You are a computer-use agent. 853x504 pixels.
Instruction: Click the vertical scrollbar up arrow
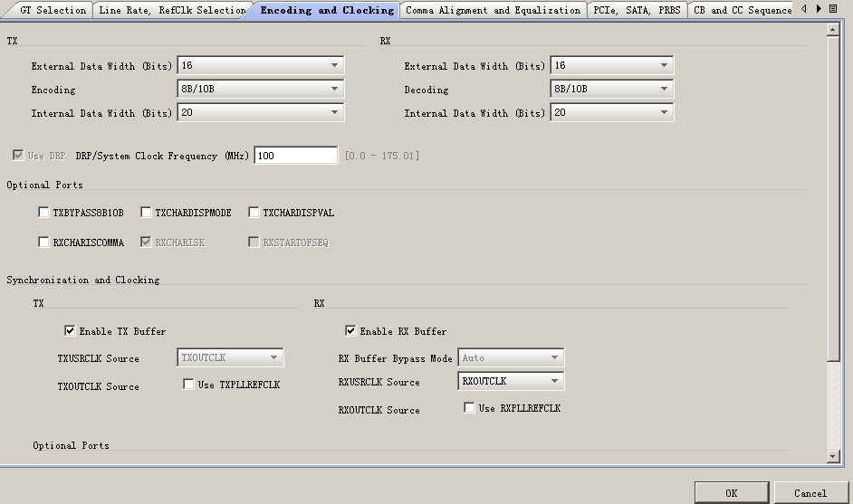[833, 30]
